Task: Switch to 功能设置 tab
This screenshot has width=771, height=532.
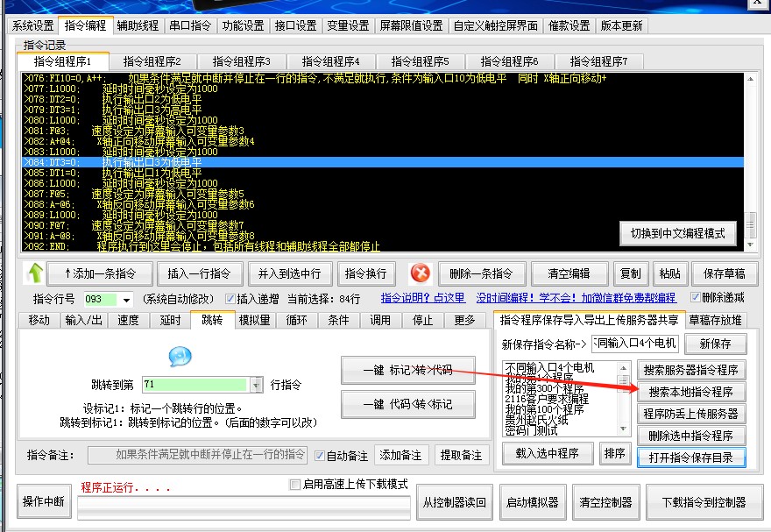Action: (x=243, y=25)
